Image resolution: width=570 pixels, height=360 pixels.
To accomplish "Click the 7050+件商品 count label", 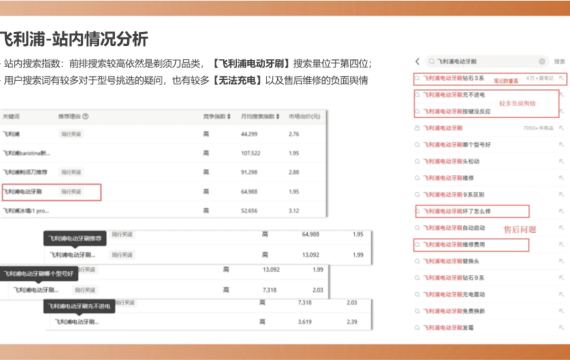I will tap(538, 128).
